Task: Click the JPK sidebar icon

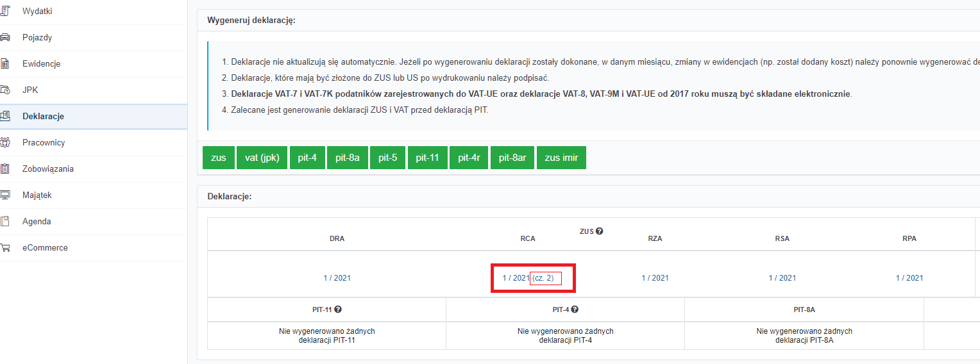Action: click(x=4, y=90)
